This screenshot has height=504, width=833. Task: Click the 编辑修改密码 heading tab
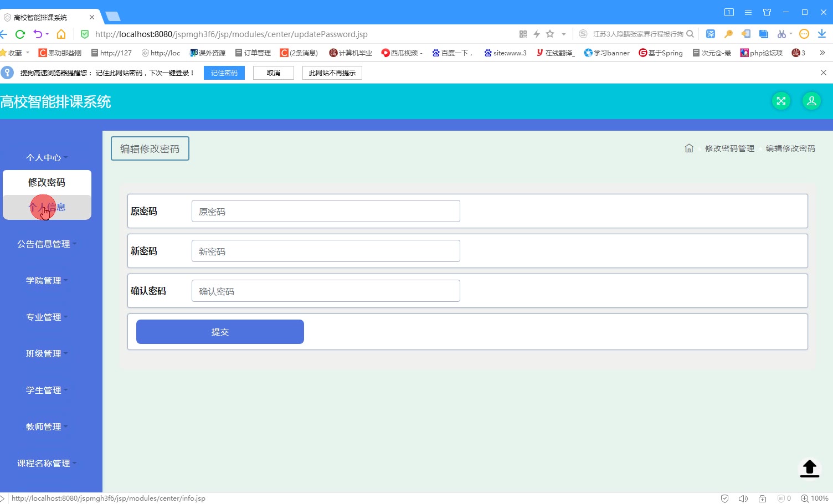150,148
